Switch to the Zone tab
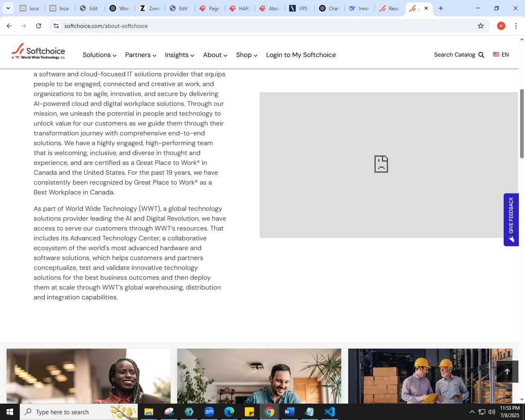Image resolution: width=525 pixels, height=420 pixels. [150, 8]
